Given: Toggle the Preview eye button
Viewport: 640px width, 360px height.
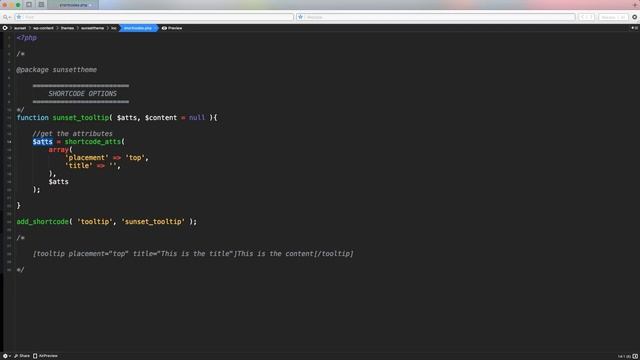Looking at the screenshot, I should coord(172,28).
